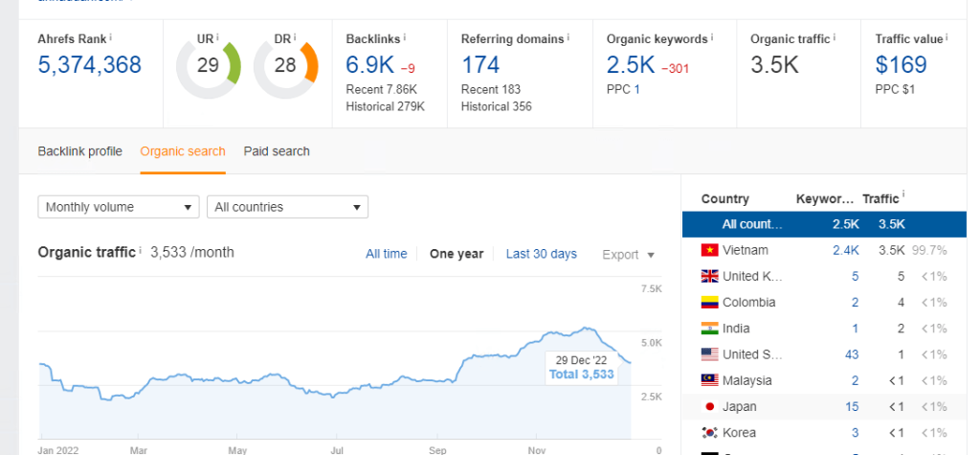Open Ahrefs Rank value 5,374,368

(90, 65)
